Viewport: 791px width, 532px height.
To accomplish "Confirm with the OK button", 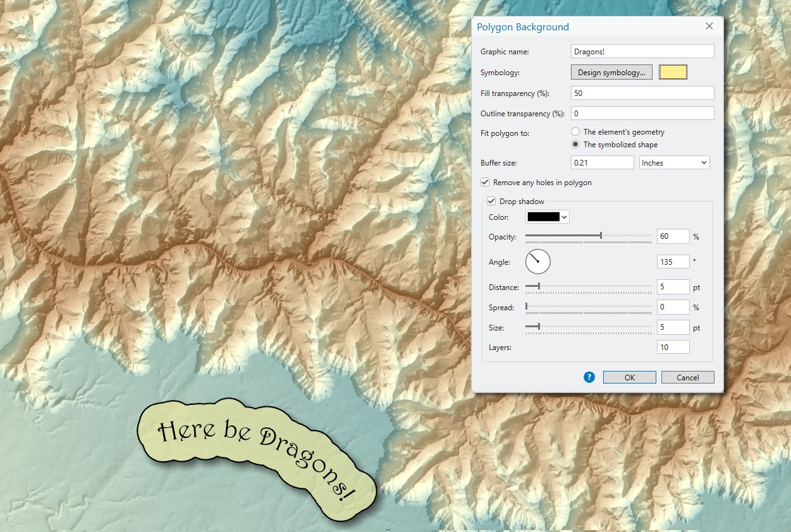I will [x=629, y=377].
